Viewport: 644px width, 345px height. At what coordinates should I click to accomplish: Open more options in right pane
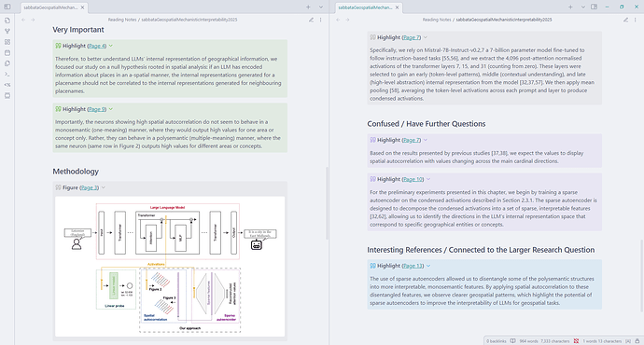pyautogui.click(x=636, y=20)
